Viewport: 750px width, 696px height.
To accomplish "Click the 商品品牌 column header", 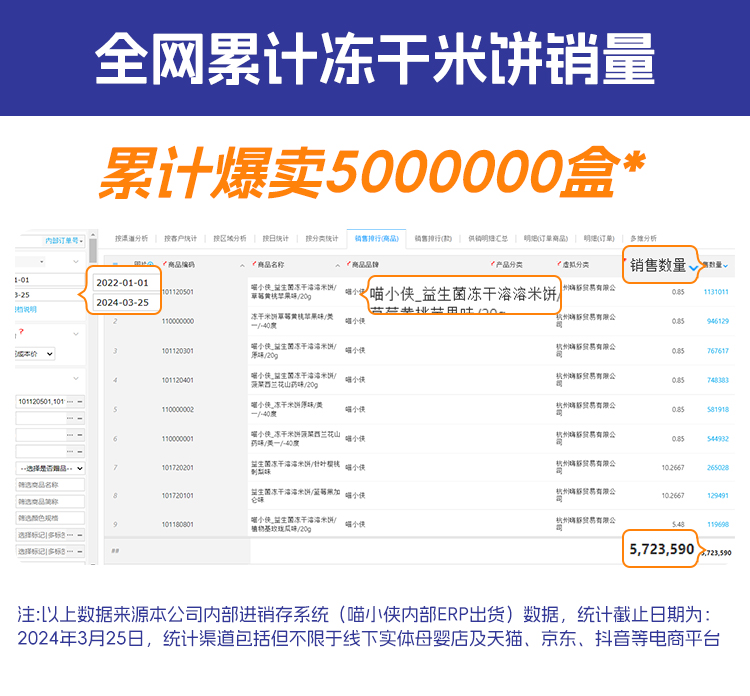I will tap(364, 265).
